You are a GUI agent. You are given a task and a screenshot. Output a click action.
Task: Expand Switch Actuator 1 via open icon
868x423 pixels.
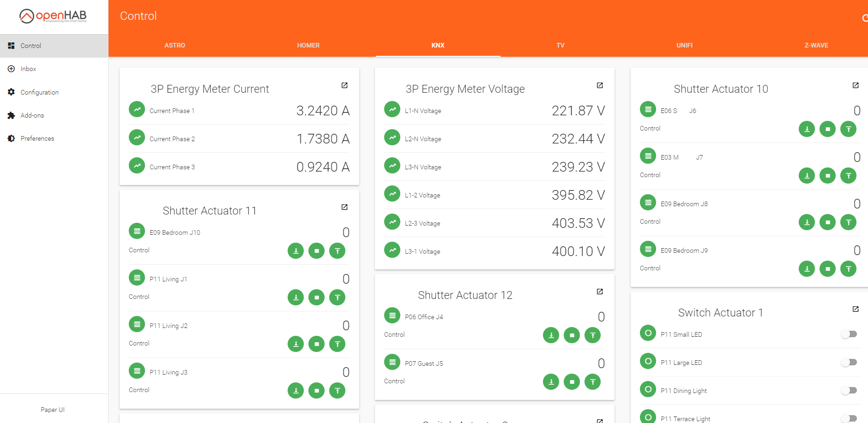855,309
